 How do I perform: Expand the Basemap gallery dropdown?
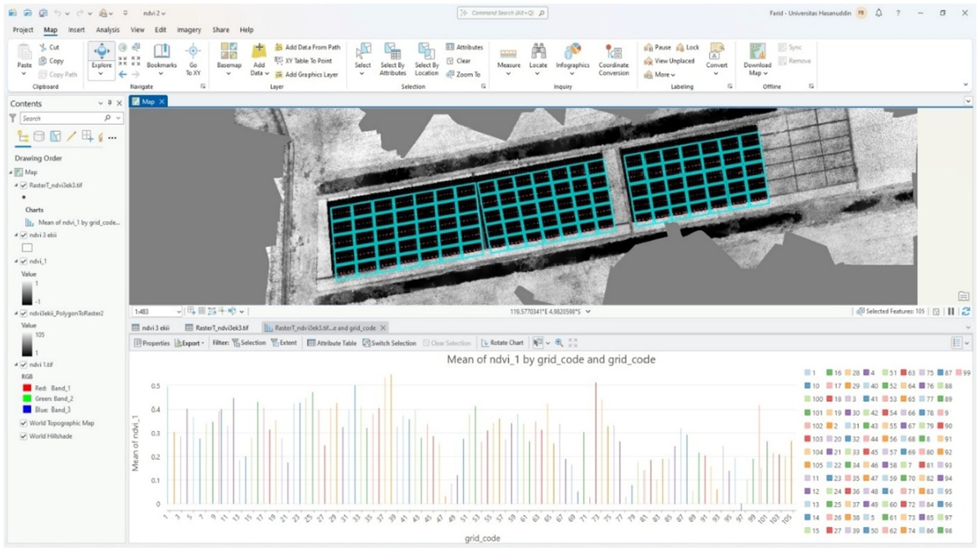229,73
